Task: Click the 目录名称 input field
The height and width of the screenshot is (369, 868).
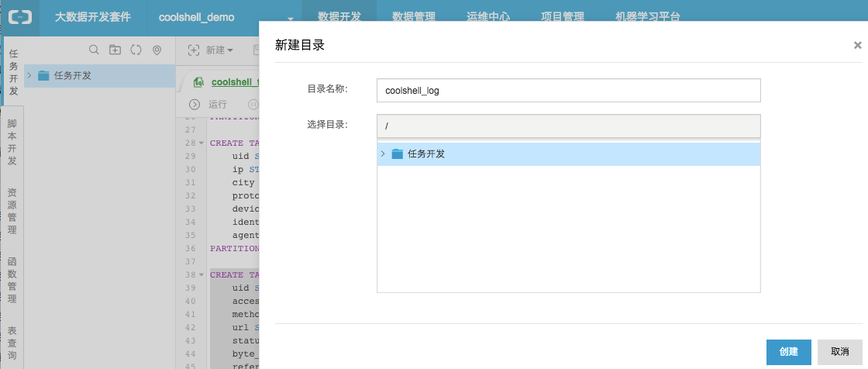Action: [x=569, y=90]
